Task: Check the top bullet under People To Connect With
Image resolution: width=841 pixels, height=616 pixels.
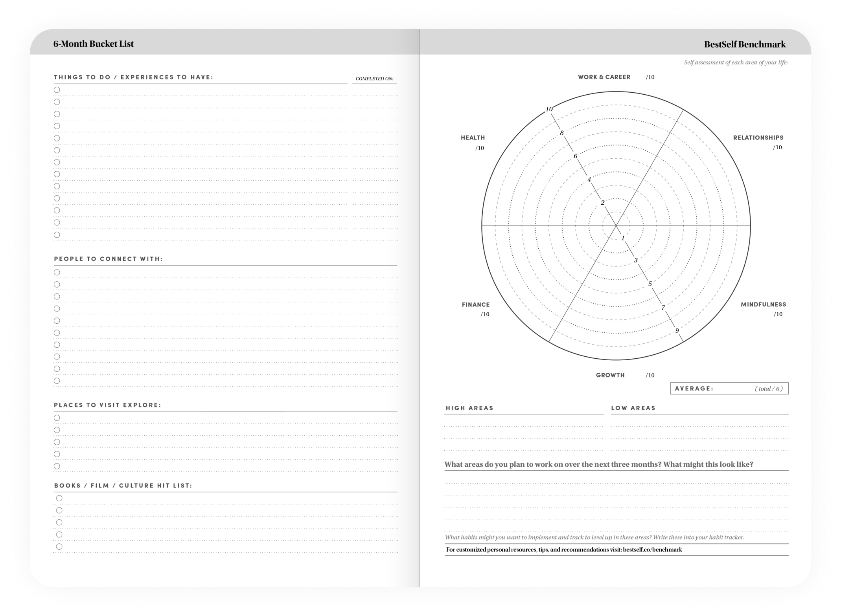Action: click(57, 271)
